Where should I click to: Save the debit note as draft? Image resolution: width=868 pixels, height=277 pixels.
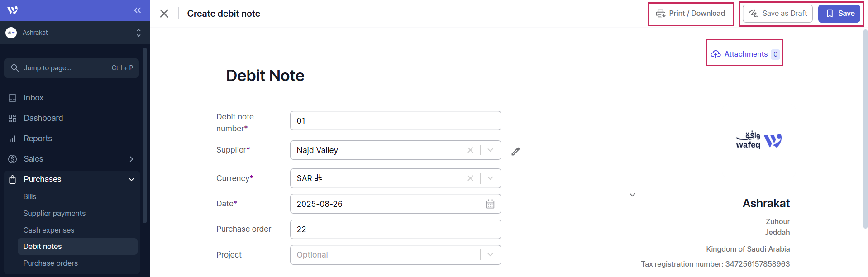click(777, 14)
